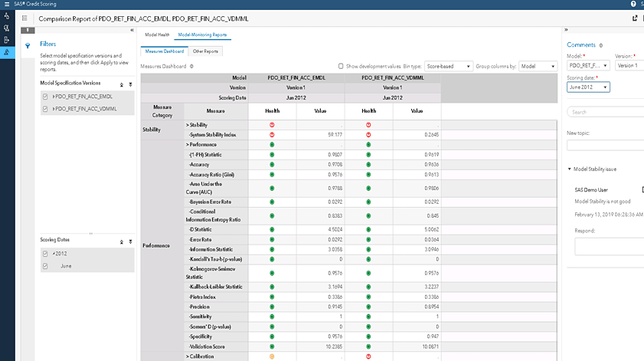This screenshot has height=361, width=644.
Task: Open Other Reports sub-tab
Action: click(x=205, y=51)
